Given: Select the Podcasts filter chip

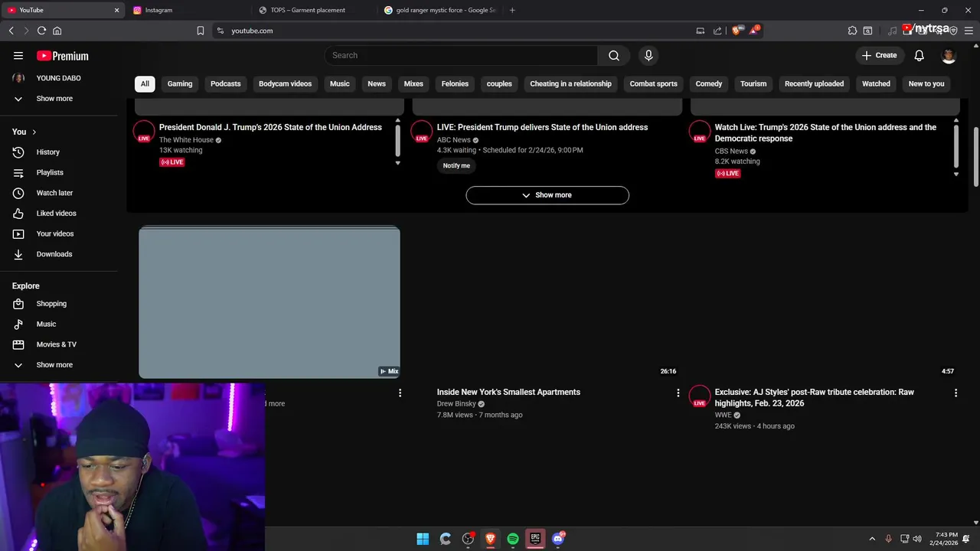Looking at the screenshot, I should 226,83.
